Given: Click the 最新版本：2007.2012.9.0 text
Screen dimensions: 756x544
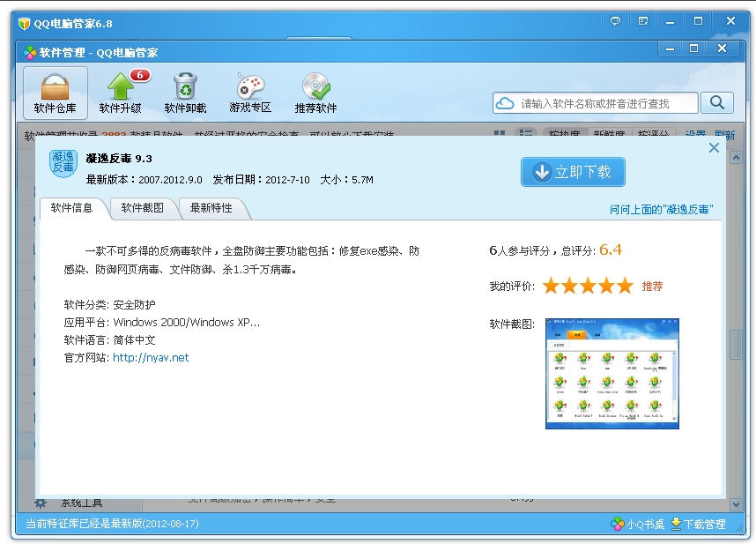Looking at the screenshot, I should (x=145, y=180).
